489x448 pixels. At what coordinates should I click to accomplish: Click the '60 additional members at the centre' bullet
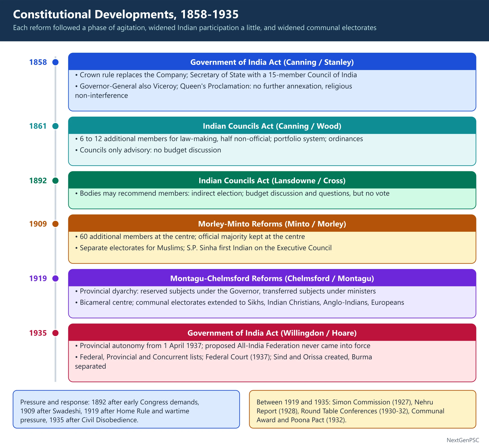[190, 237]
